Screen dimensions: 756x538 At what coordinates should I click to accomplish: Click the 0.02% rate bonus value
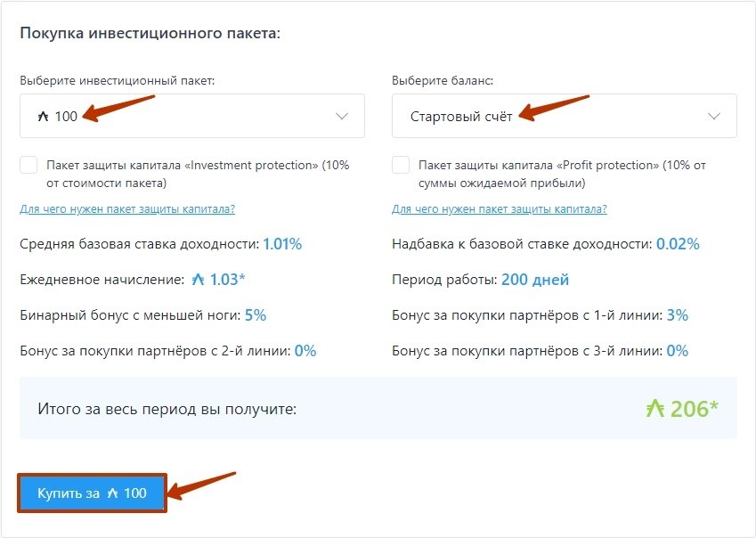pyautogui.click(x=678, y=244)
